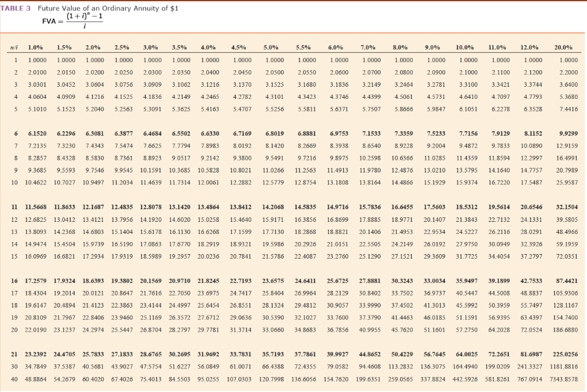Click the value 22.0190
587x392 pixels.
(36, 330)
